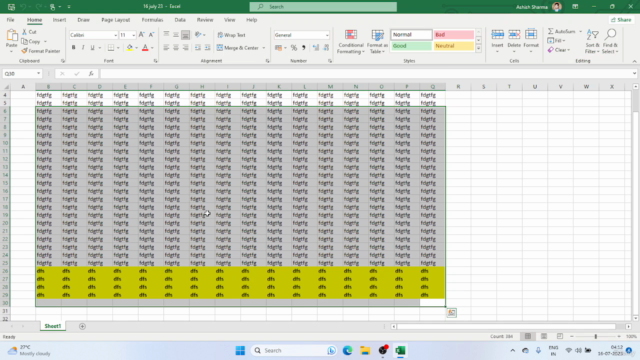Activate the Format Painter tool
640x360 pixels.
[x=41, y=51]
